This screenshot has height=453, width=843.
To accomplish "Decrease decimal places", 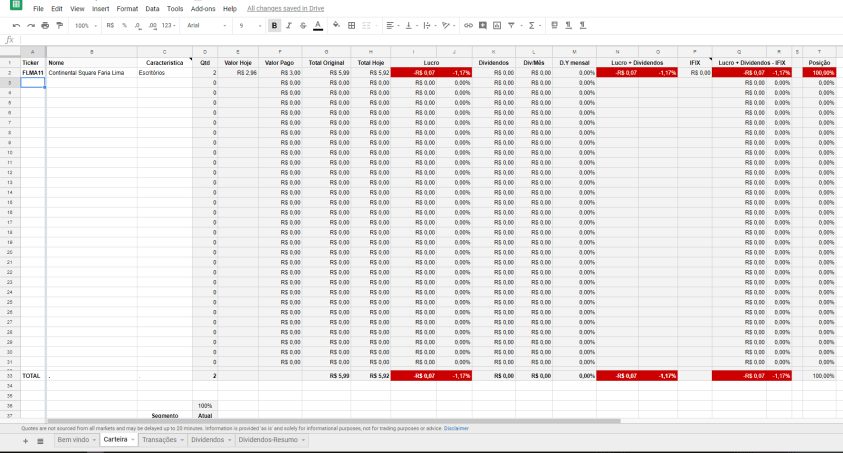I will pos(138,25).
